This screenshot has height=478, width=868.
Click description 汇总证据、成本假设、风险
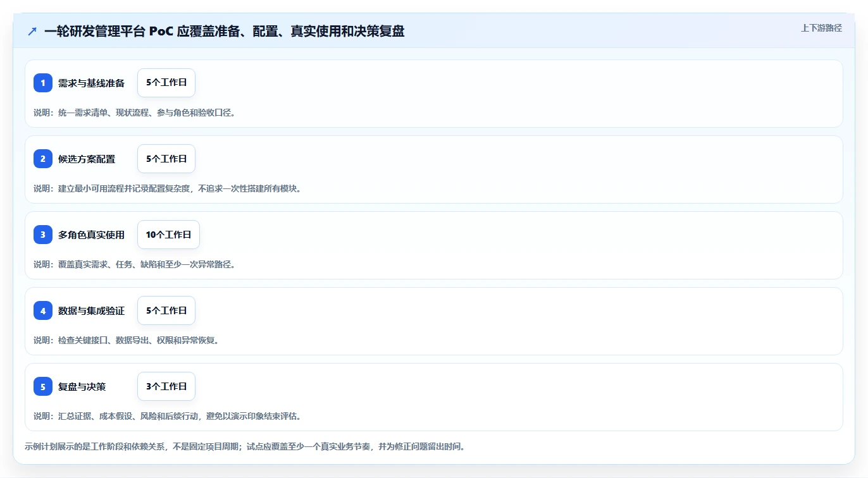point(168,416)
